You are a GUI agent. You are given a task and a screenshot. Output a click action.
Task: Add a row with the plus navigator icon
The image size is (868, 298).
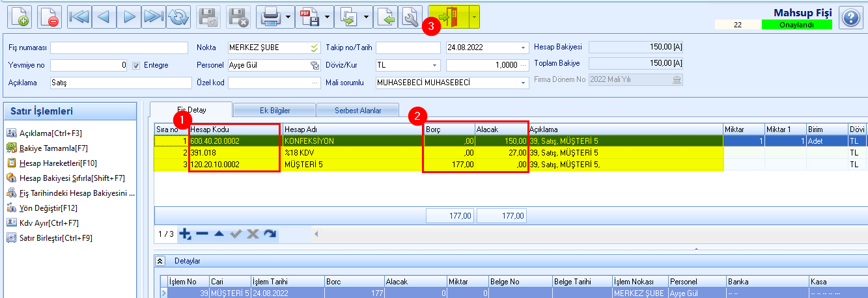(x=185, y=234)
